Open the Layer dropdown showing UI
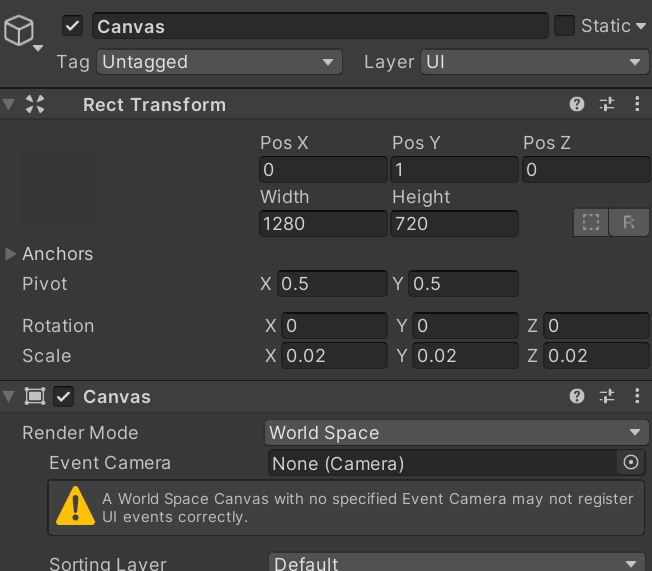The height and width of the screenshot is (571, 652). pos(534,62)
